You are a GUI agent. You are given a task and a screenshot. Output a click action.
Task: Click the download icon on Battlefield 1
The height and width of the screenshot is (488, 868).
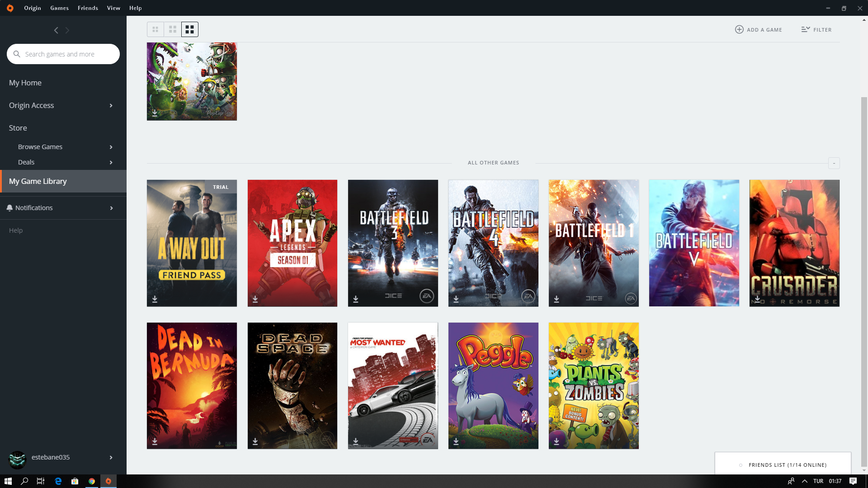click(x=557, y=299)
